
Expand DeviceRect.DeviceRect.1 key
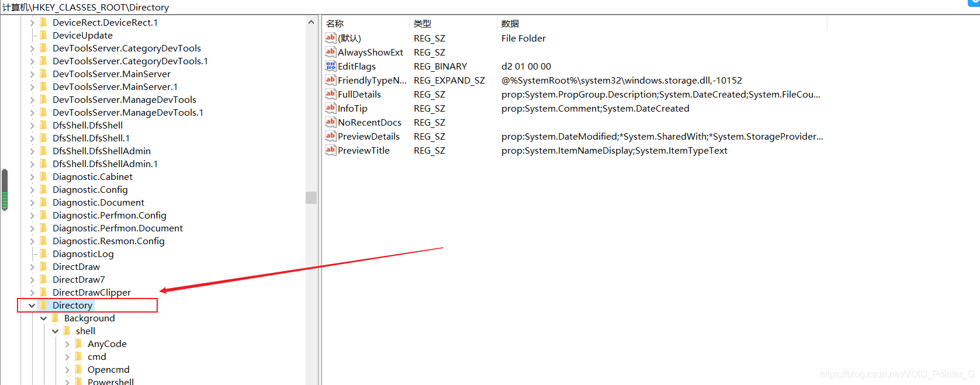pyautogui.click(x=32, y=23)
